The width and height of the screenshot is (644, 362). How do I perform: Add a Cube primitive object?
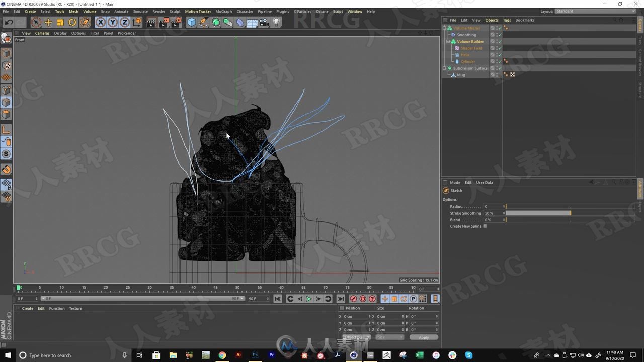(192, 22)
